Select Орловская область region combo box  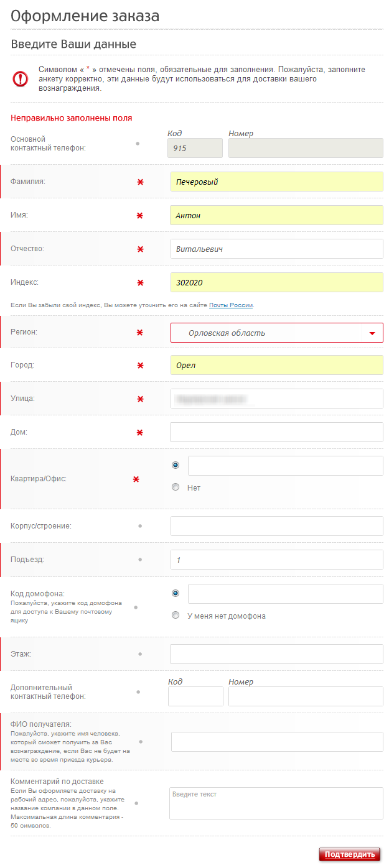click(268, 333)
